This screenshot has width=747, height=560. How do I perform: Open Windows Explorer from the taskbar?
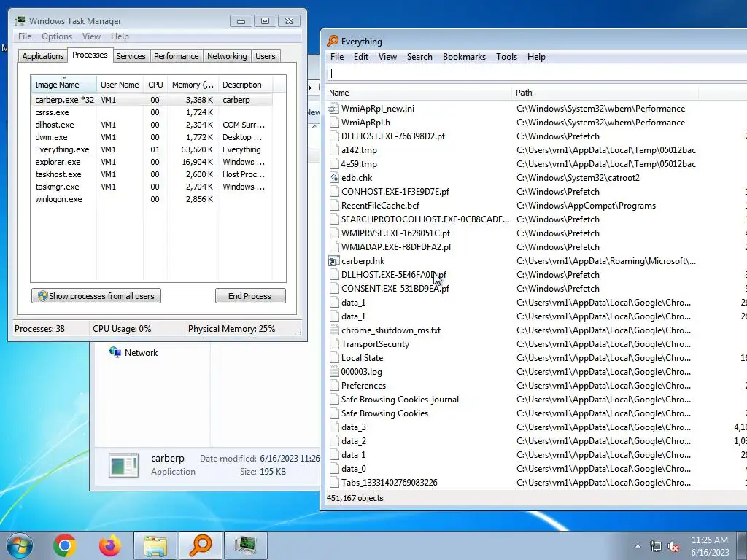point(155,545)
